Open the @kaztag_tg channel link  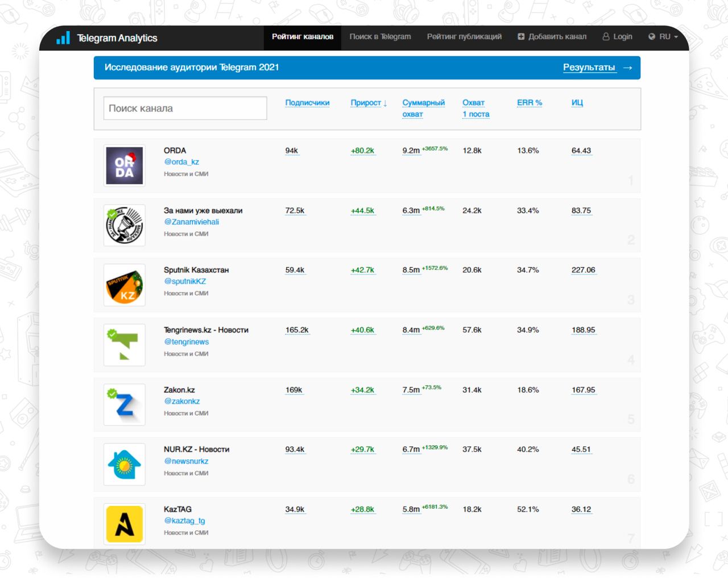click(184, 521)
